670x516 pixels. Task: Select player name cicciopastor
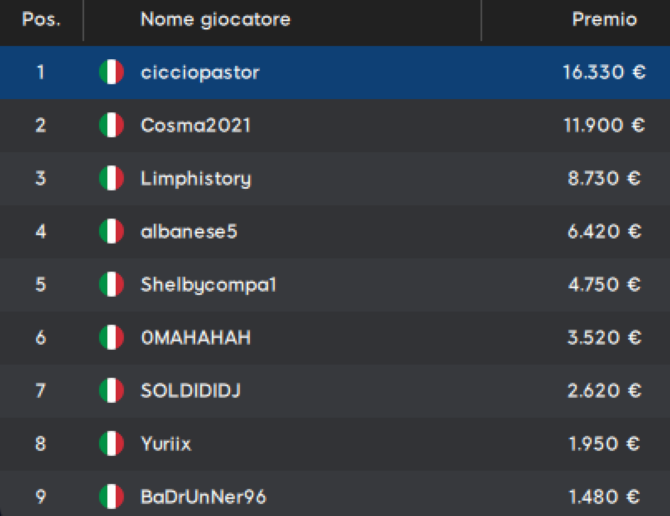click(x=200, y=73)
